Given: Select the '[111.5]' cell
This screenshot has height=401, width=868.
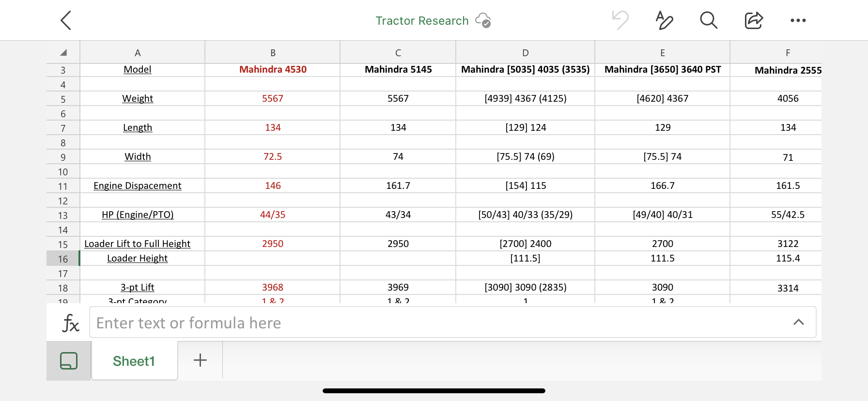Looking at the screenshot, I should point(526,258).
